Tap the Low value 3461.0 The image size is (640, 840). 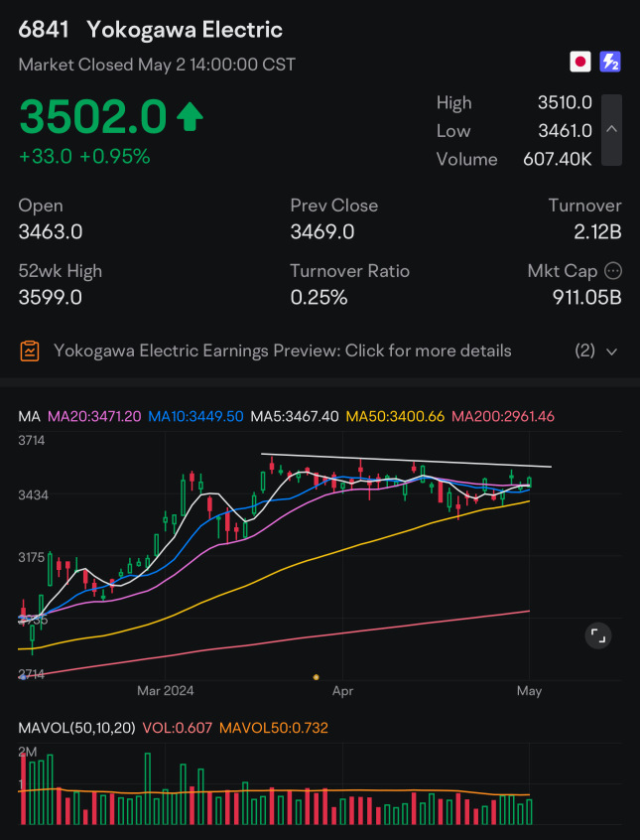tap(565, 131)
